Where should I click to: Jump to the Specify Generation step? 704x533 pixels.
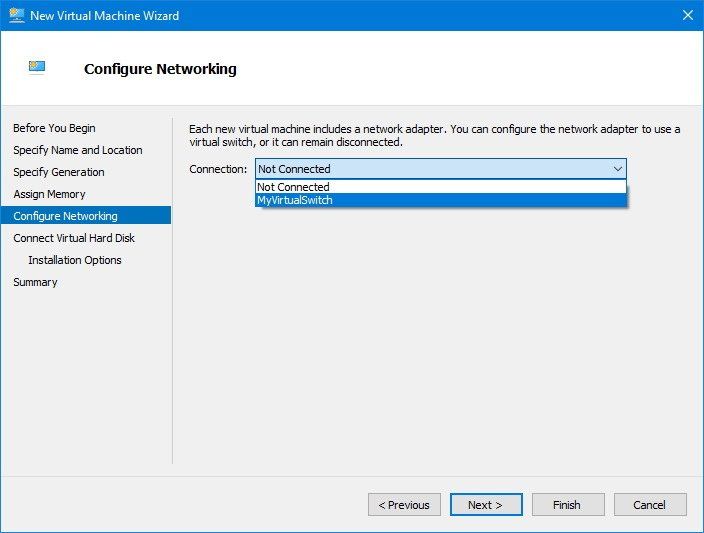pos(59,172)
